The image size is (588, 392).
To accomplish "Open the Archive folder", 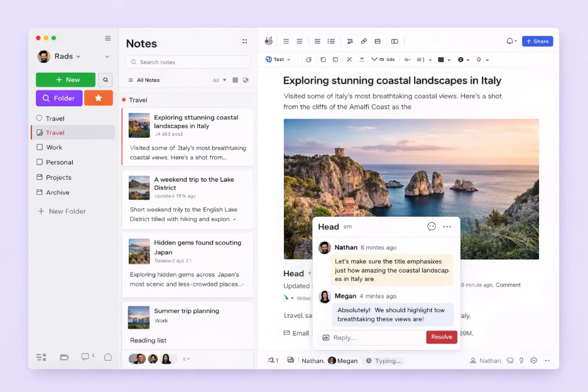I will [57, 192].
